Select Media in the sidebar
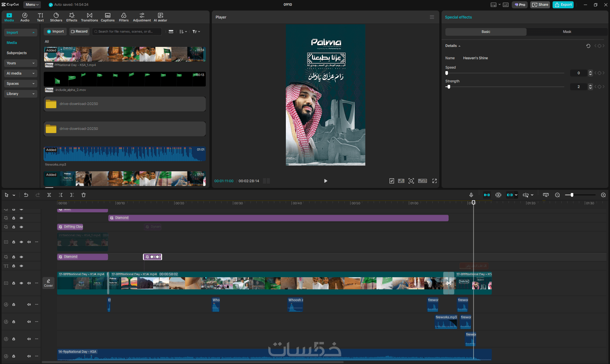Viewport: 610px width, 364px height. coord(12,43)
